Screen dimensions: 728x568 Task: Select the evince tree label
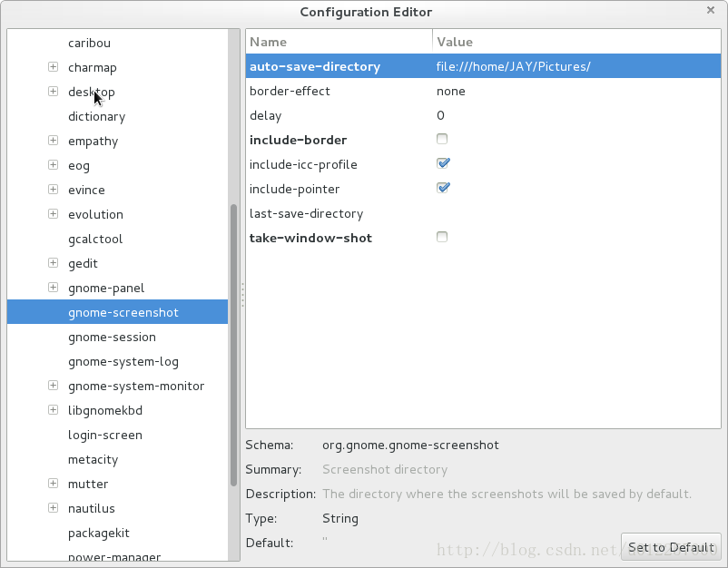tap(86, 191)
